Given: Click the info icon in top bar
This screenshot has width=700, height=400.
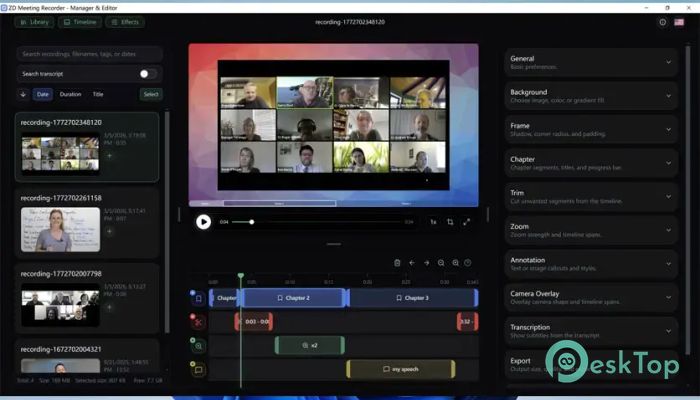Looking at the screenshot, I should pos(662,22).
